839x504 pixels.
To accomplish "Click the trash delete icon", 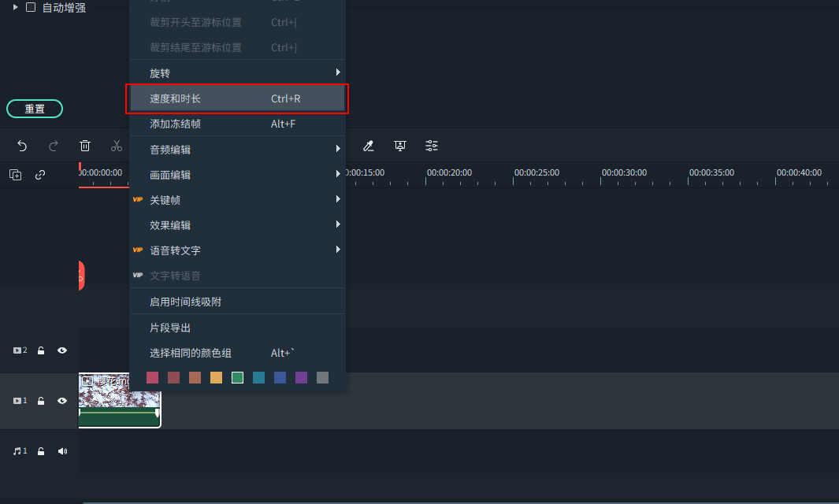I will pos(85,146).
